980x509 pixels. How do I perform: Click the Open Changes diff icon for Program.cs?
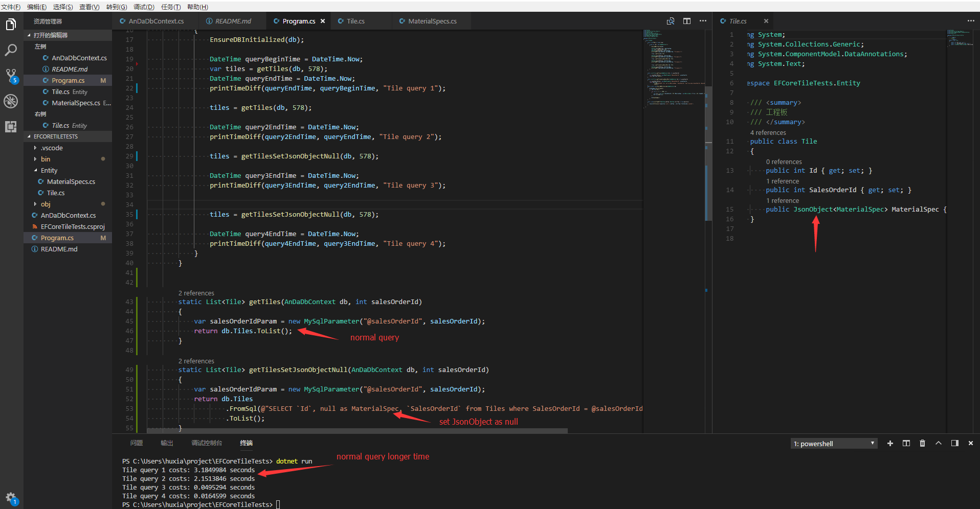click(670, 21)
